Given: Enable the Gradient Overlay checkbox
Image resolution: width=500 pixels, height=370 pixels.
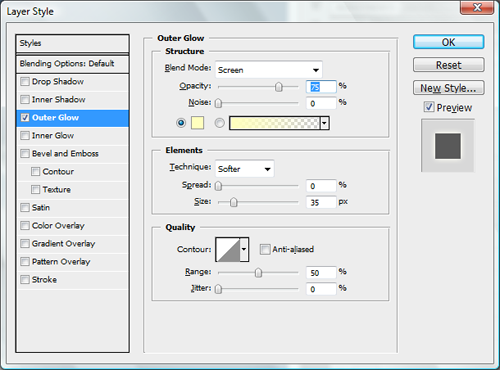Looking at the screenshot, I should 25,244.
